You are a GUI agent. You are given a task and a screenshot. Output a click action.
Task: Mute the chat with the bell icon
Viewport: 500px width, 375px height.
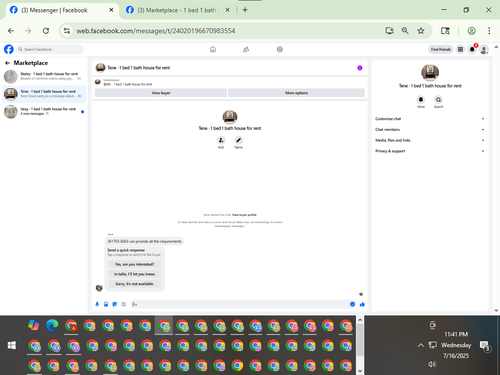421,99
